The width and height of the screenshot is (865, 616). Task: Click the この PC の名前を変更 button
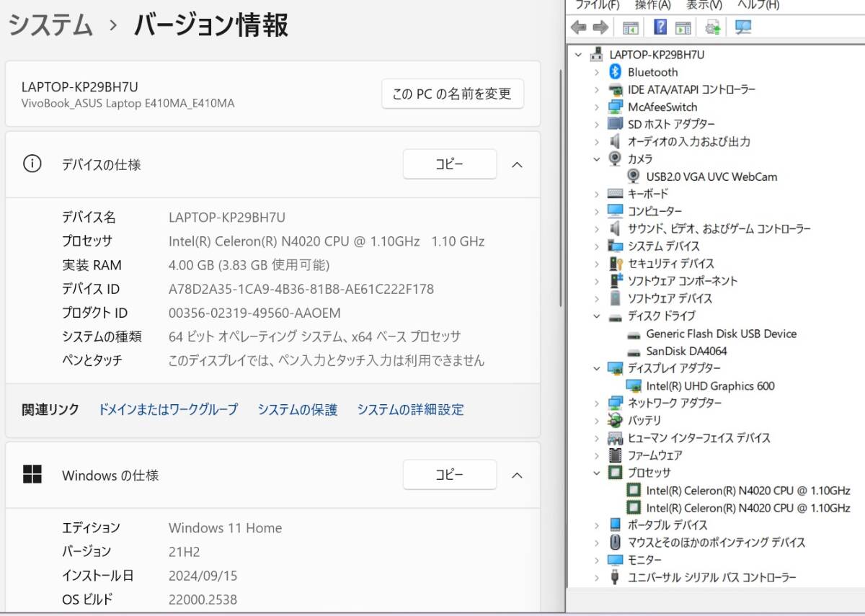point(452,94)
